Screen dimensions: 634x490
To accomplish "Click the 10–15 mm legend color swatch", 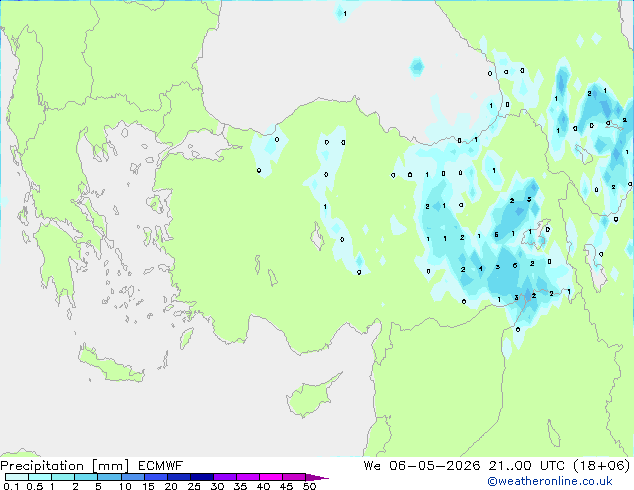I will [x=132, y=477].
